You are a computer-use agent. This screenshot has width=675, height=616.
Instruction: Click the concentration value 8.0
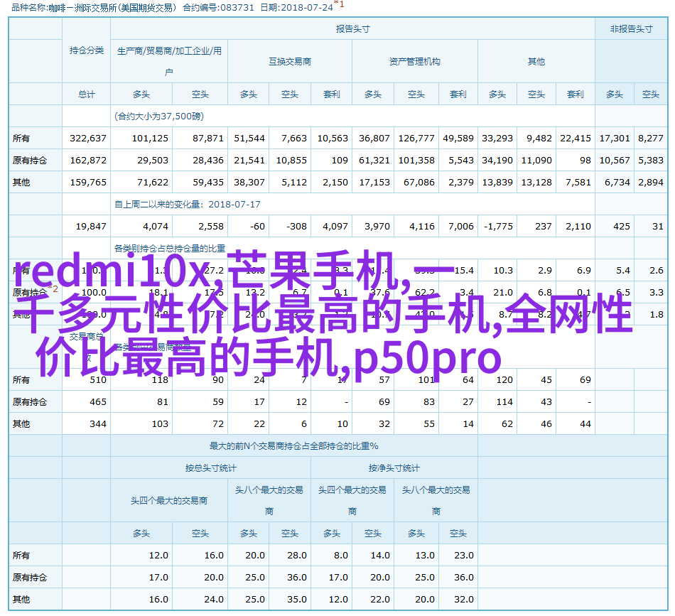point(341,556)
